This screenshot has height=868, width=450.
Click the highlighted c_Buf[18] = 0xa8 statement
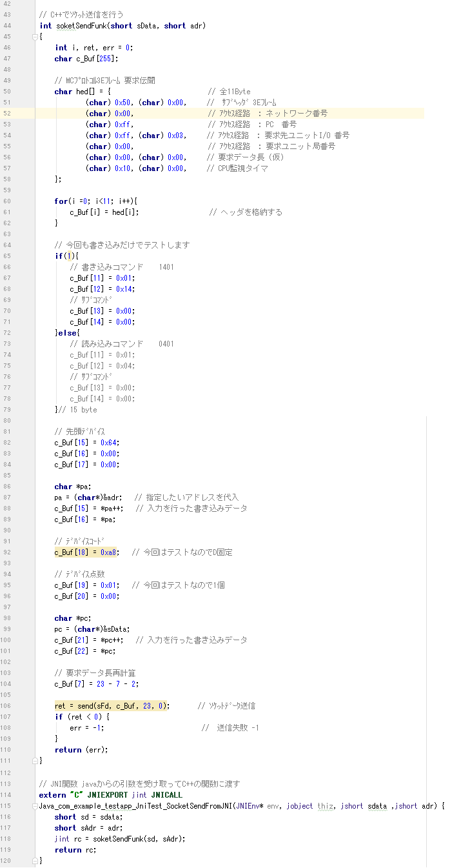86,552
